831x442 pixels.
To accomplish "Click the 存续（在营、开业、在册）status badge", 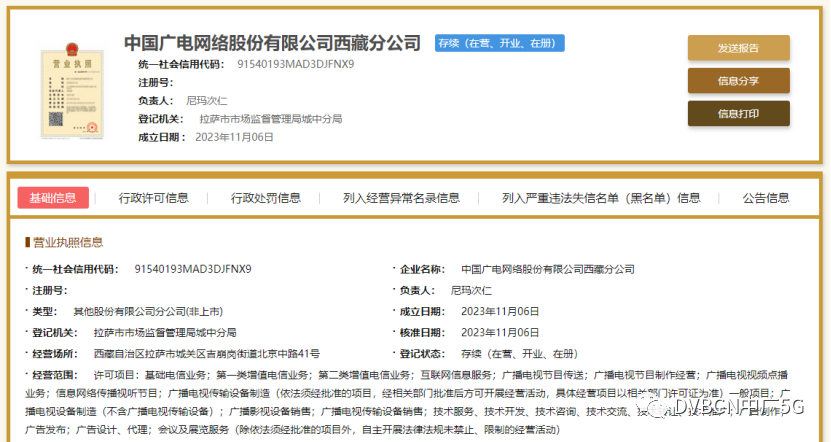I will tap(500, 43).
